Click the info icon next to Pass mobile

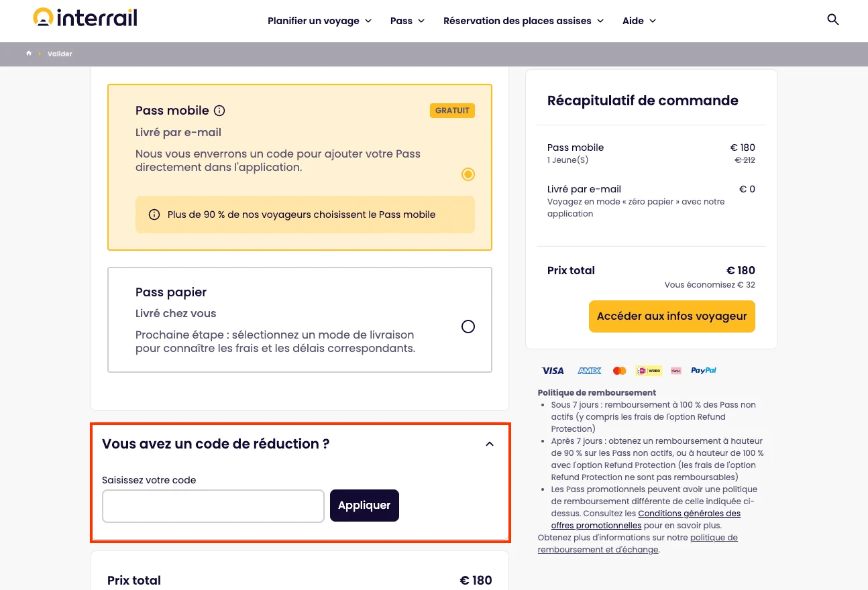(x=219, y=110)
